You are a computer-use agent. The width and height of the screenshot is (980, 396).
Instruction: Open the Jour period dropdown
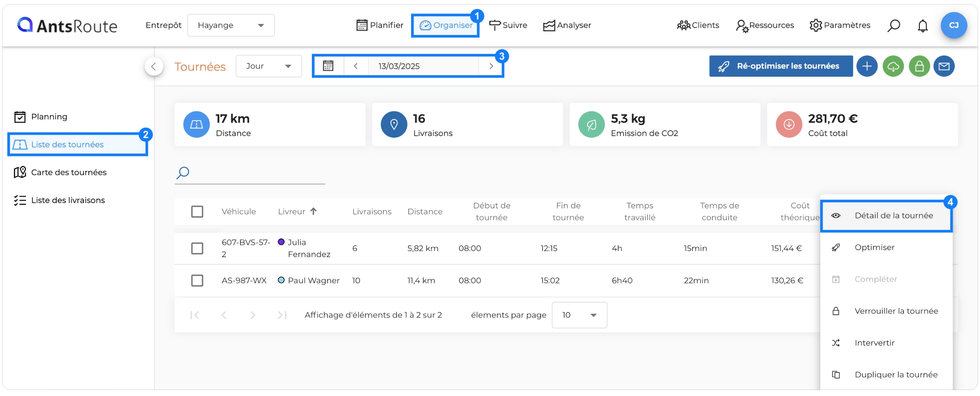[x=269, y=66]
